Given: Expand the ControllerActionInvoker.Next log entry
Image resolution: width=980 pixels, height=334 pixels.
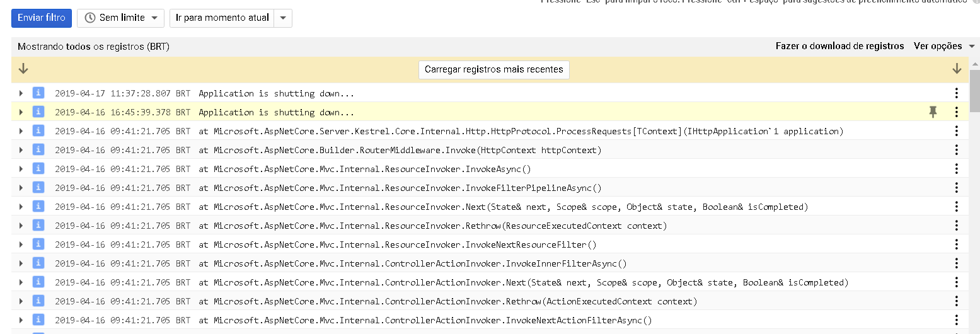Looking at the screenshot, I should [x=21, y=282].
